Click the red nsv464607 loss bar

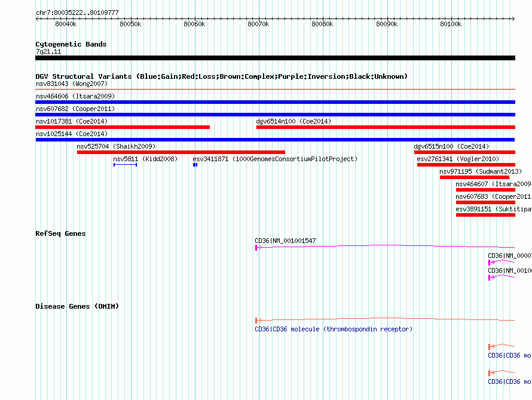tap(485, 190)
